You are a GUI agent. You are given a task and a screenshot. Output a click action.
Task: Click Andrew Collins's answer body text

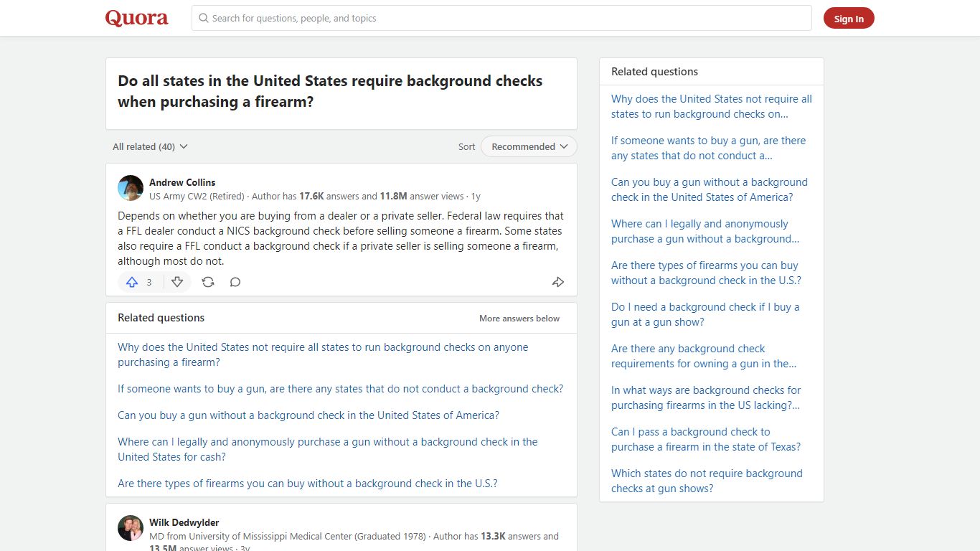341,238
